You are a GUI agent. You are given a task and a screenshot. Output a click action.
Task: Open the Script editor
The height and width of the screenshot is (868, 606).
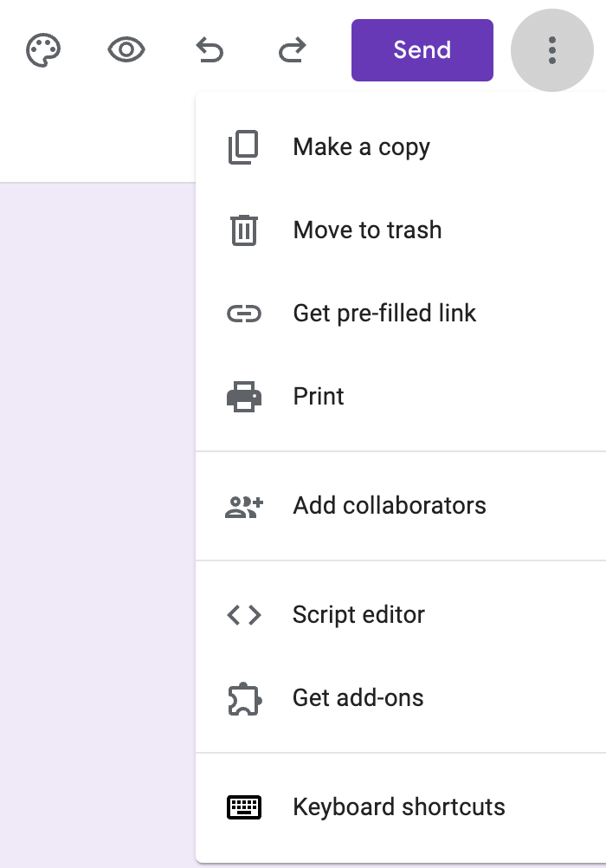point(401,614)
